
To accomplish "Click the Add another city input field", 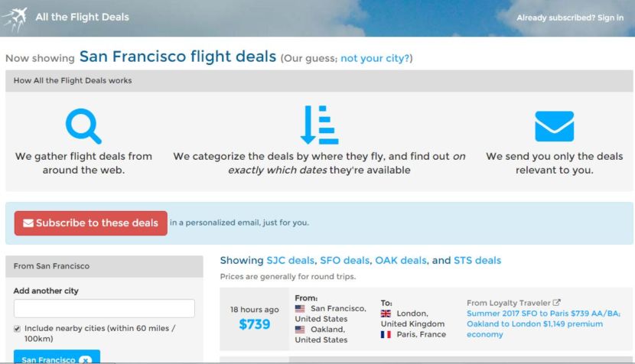I will 104,308.
